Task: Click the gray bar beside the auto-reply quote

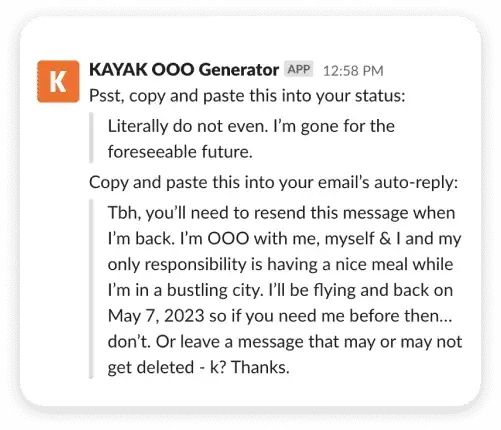Action: click(x=91, y=289)
